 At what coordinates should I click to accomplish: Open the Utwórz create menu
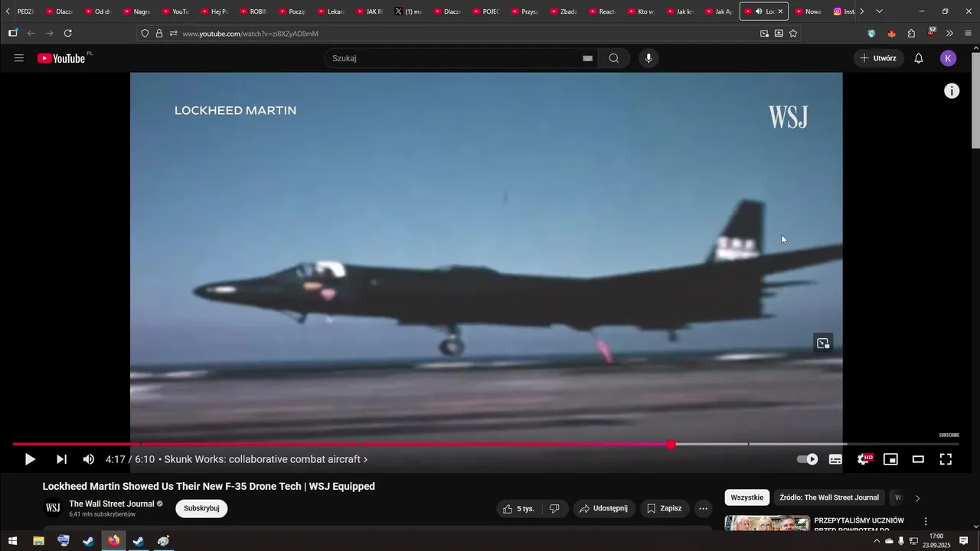click(878, 58)
